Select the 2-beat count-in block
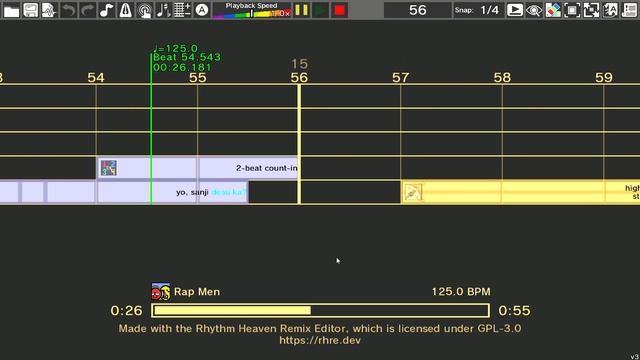The height and width of the screenshot is (360, 640). click(x=197, y=168)
